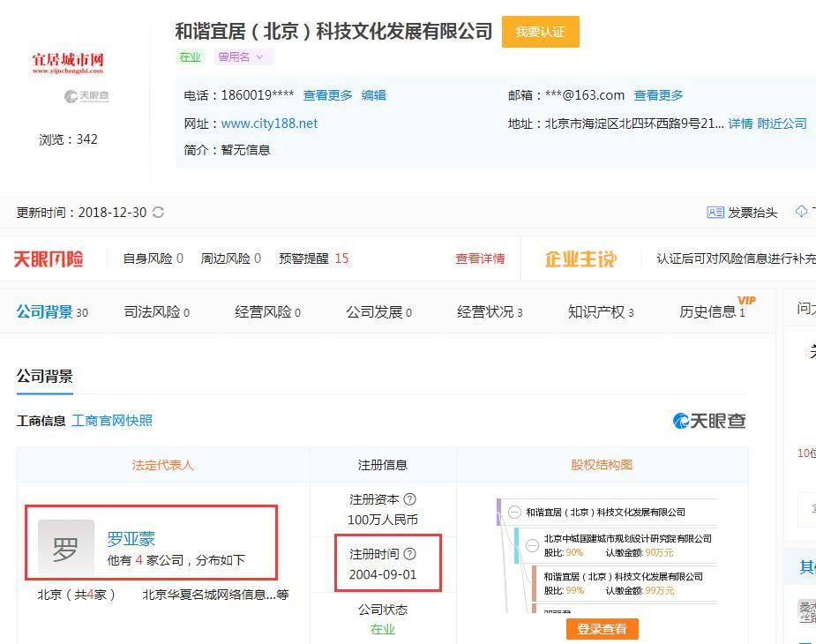Click the 罗 avatar tile
This screenshot has width=816, height=644.
[x=66, y=547]
